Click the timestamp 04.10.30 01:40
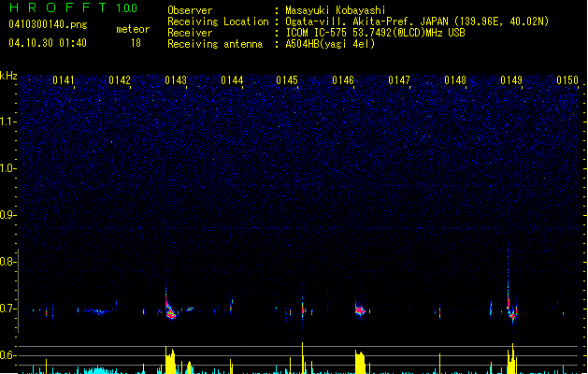588x374 pixels. 48,43
